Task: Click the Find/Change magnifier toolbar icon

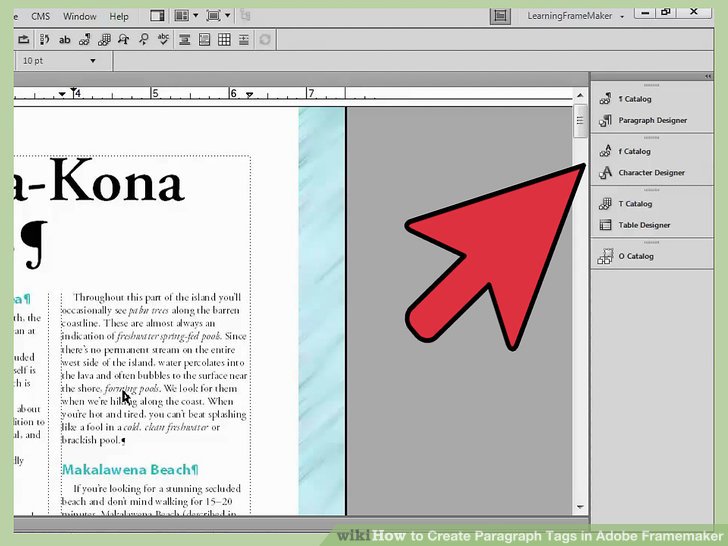Action: (x=144, y=39)
